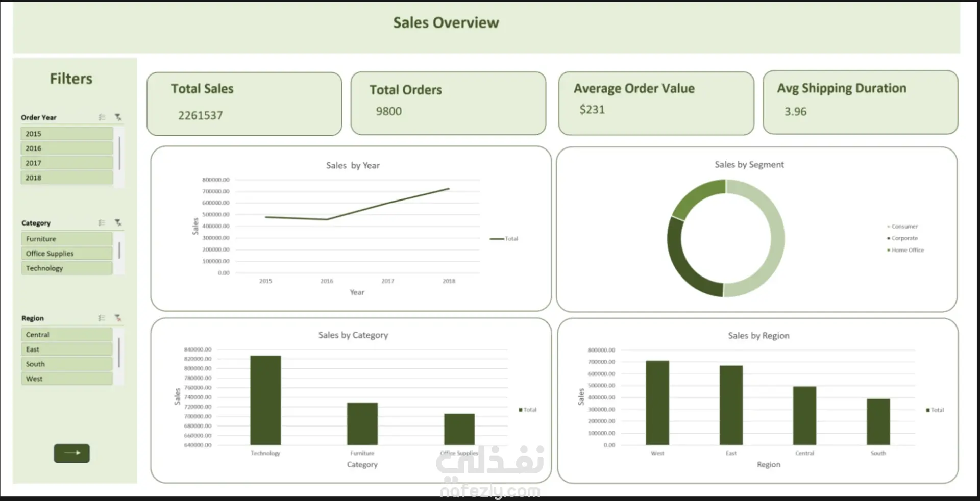Select the Average Order Value card

[x=656, y=103]
